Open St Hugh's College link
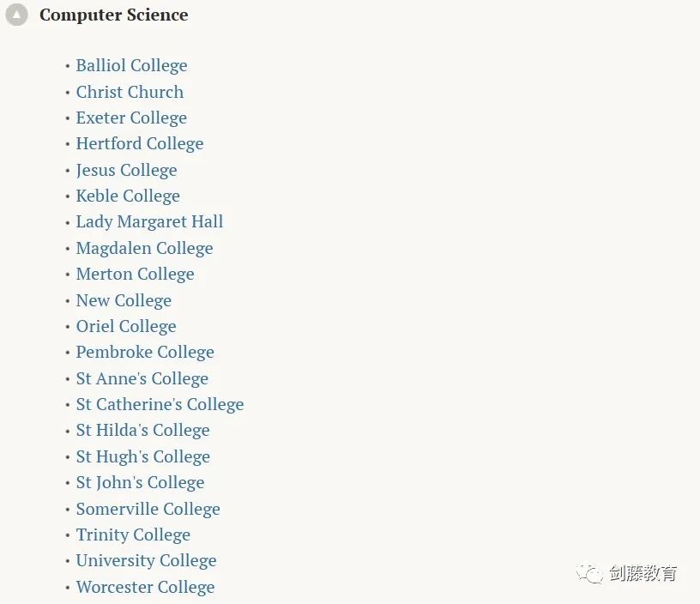The image size is (700, 604). [143, 456]
